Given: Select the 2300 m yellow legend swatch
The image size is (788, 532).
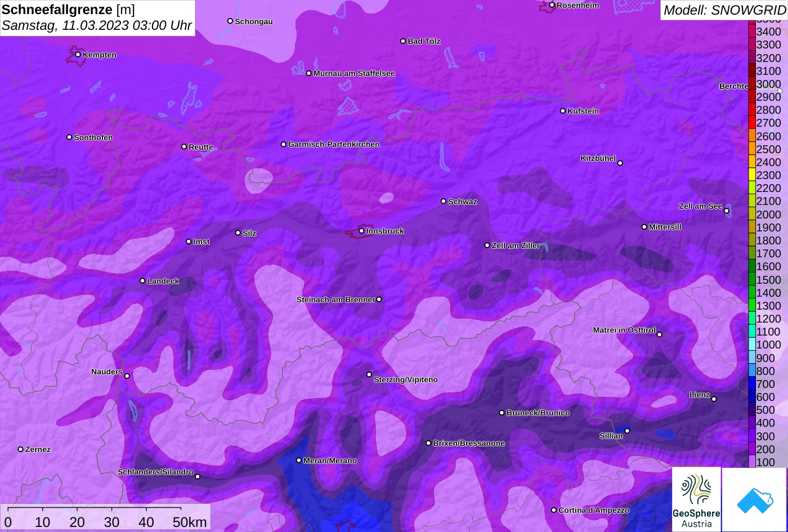Looking at the screenshot, I should tap(751, 175).
